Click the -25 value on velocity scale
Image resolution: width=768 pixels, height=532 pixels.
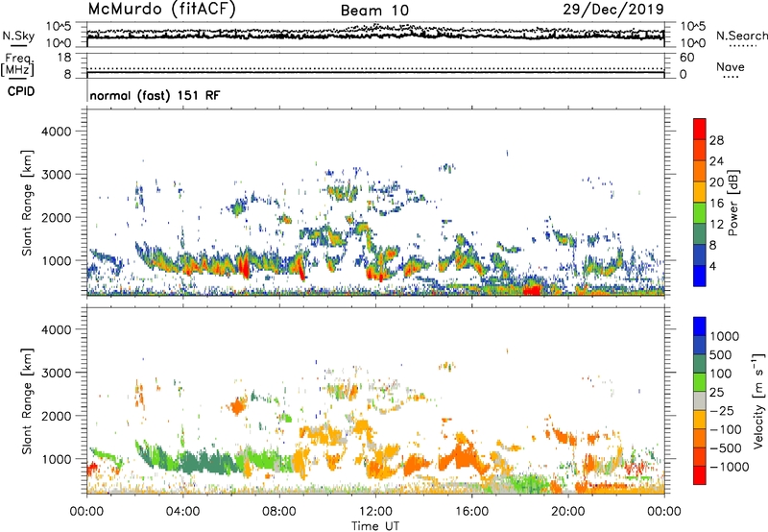click(722, 411)
